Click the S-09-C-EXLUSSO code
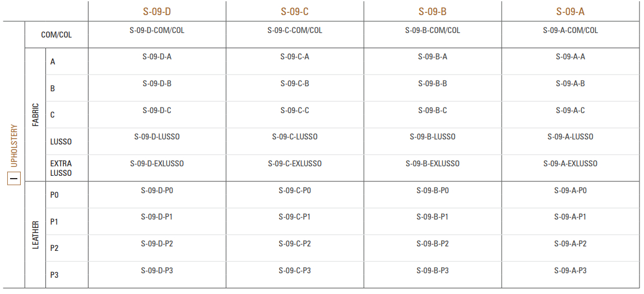 coord(294,164)
